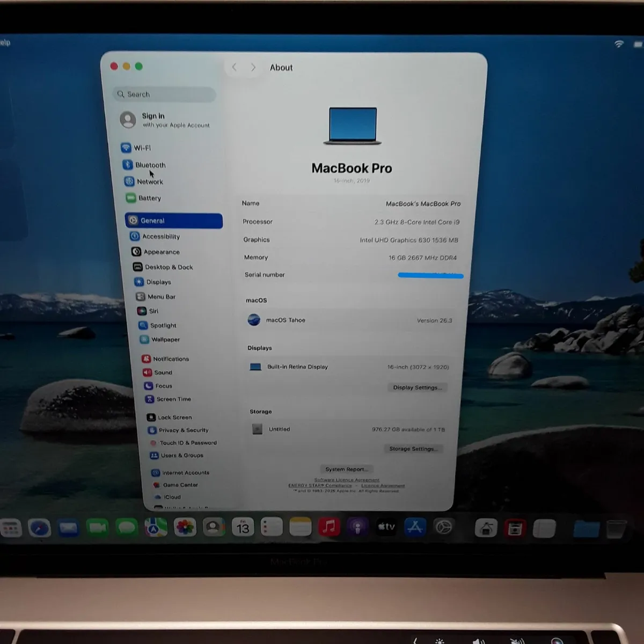Open the App Store from the Dock

tap(415, 527)
